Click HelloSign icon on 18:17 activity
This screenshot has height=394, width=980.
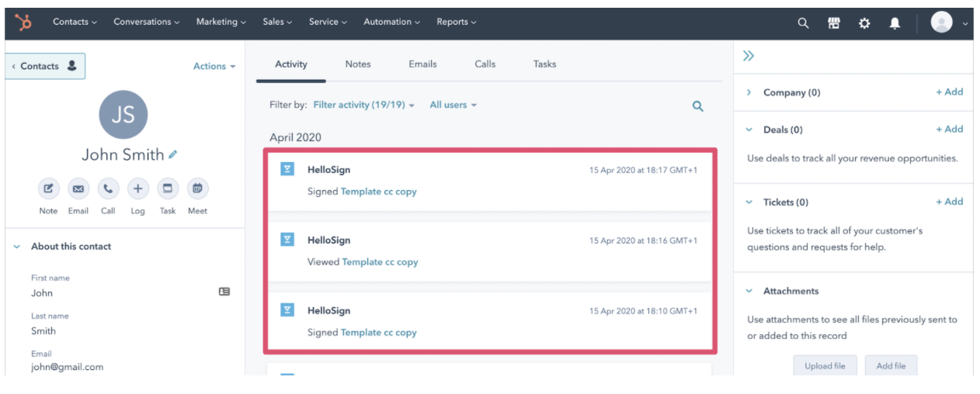pyautogui.click(x=287, y=169)
